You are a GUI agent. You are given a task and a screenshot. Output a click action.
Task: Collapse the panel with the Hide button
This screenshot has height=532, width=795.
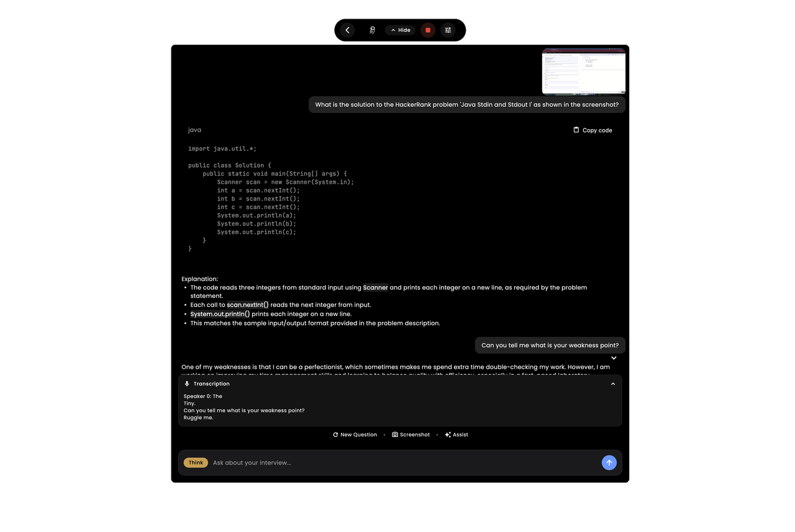pyautogui.click(x=401, y=30)
